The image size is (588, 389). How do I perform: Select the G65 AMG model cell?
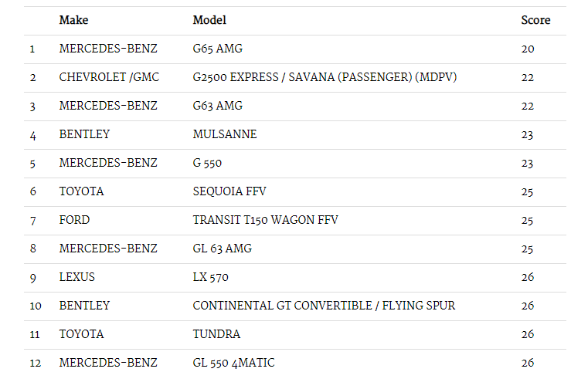click(217, 49)
